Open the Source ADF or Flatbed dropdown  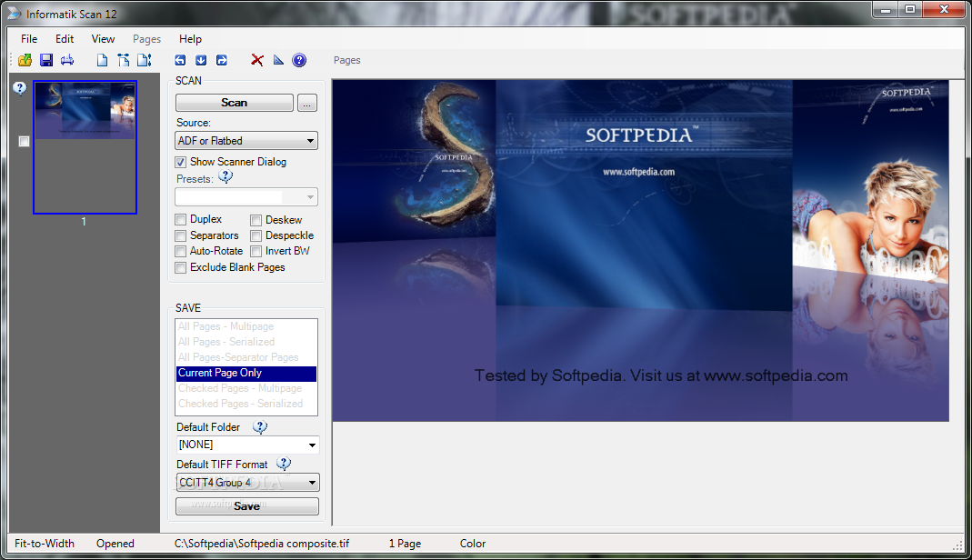[x=246, y=141]
